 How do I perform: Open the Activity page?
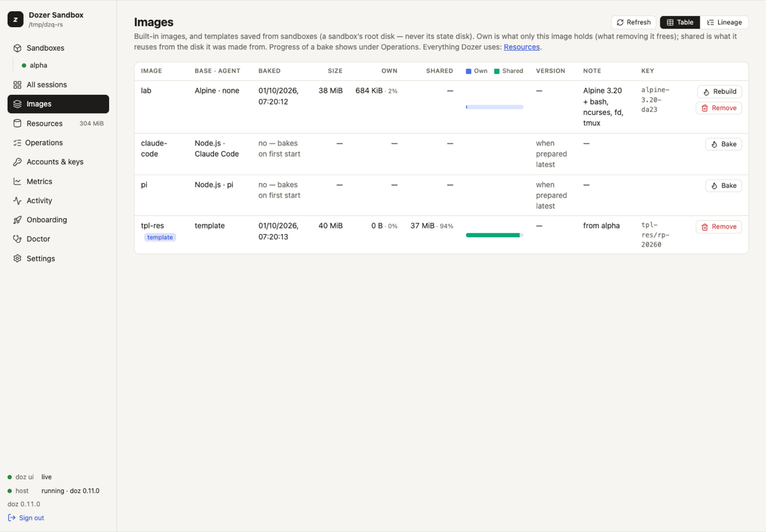(x=58, y=201)
